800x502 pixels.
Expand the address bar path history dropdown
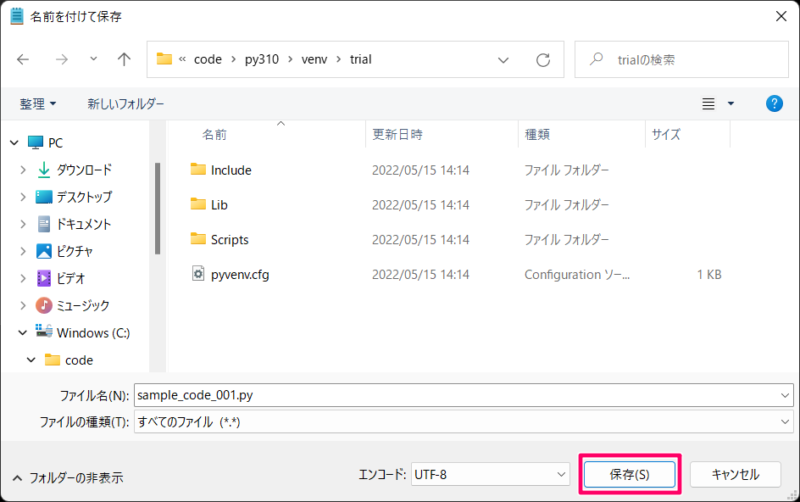(504, 59)
